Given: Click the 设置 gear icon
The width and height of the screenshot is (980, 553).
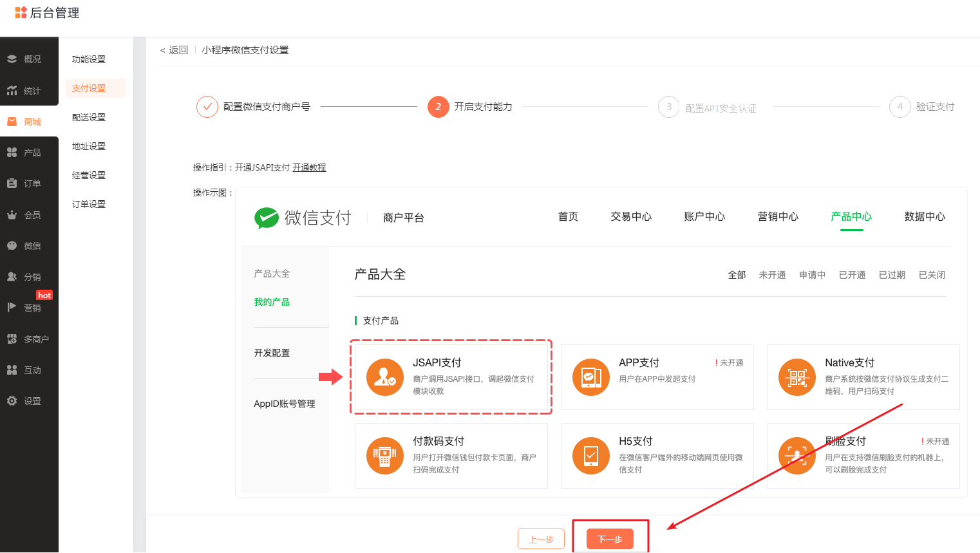Looking at the screenshot, I should pyautogui.click(x=12, y=401).
